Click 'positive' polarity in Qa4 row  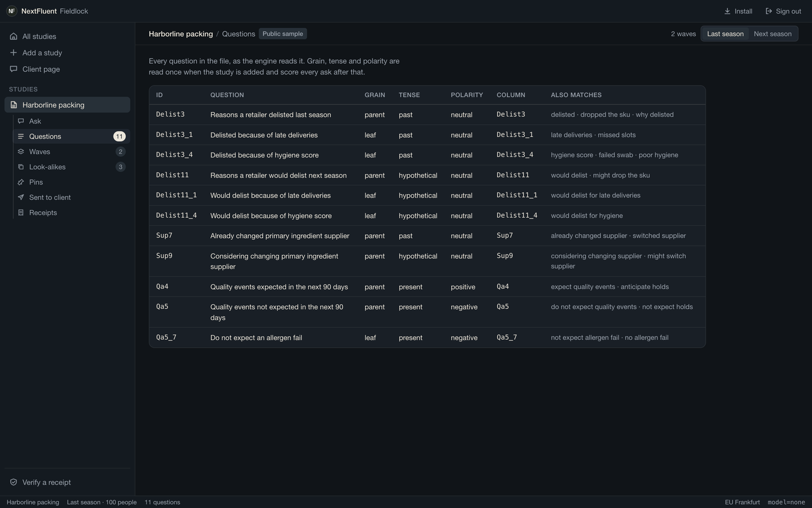coord(463,287)
